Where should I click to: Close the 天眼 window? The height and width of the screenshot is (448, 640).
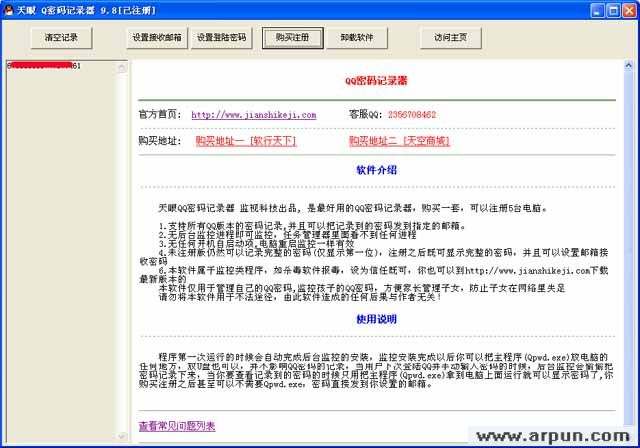pos(629,11)
